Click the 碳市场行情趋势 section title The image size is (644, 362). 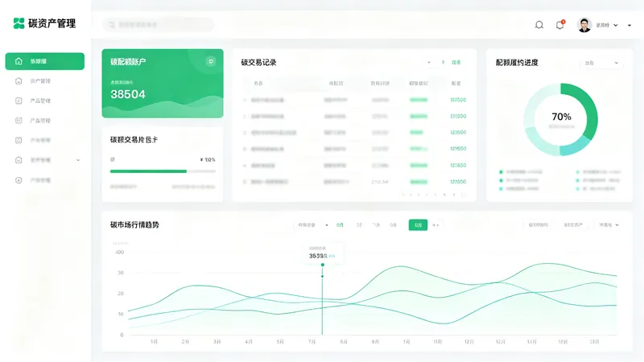point(134,225)
